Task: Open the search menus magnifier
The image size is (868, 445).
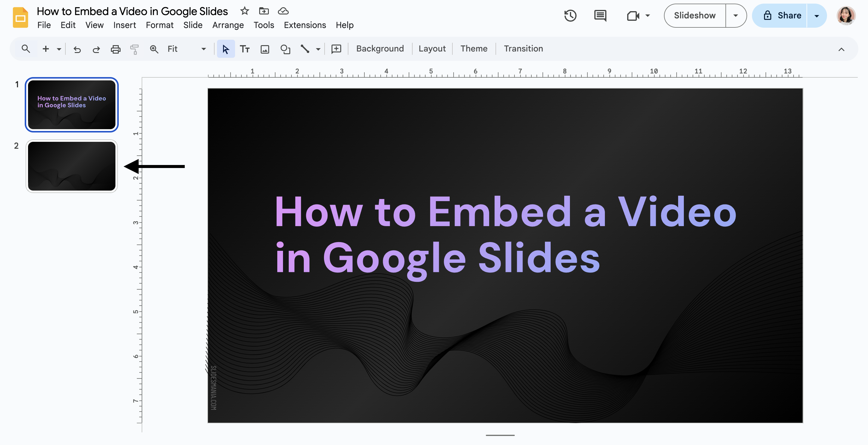Action: pos(26,49)
